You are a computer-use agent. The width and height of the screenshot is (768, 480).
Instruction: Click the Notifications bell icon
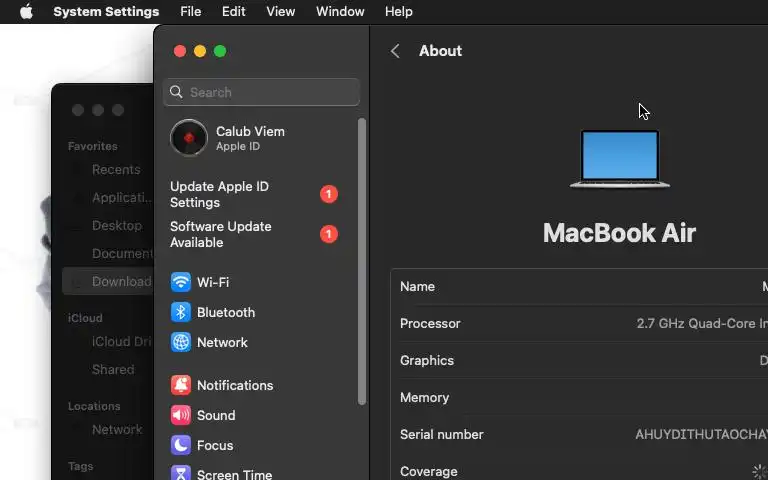pyautogui.click(x=181, y=385)
